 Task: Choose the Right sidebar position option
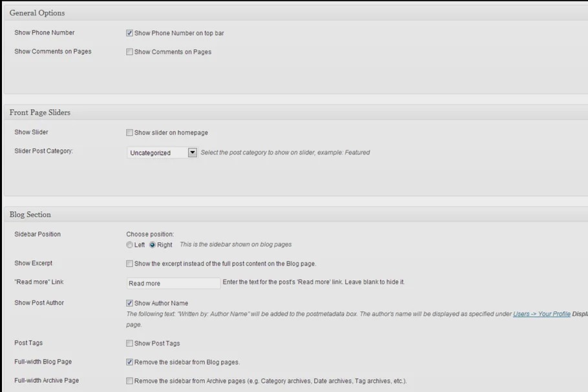tap(152, 245)
